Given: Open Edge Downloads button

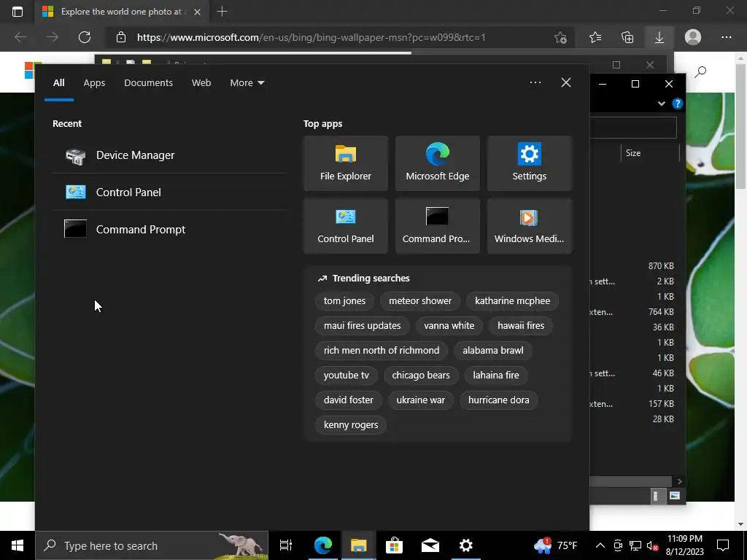Looking at the screenshot, I should click(659, 37).
